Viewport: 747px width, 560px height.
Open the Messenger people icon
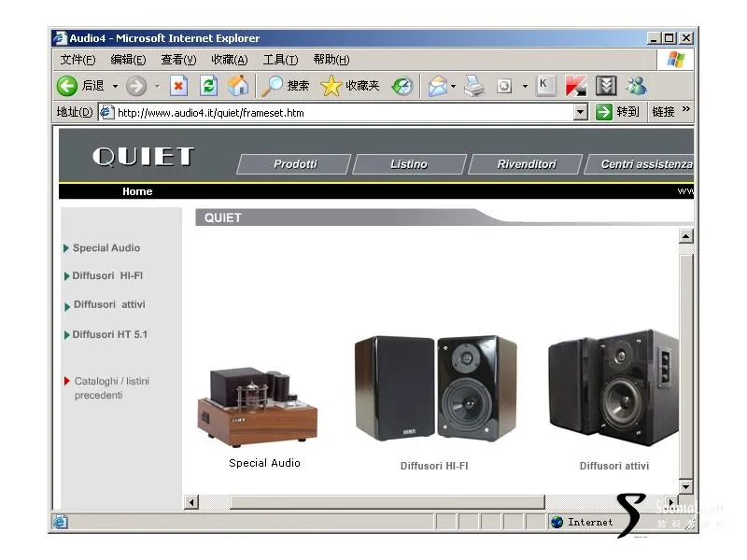(x=636, y=86)
